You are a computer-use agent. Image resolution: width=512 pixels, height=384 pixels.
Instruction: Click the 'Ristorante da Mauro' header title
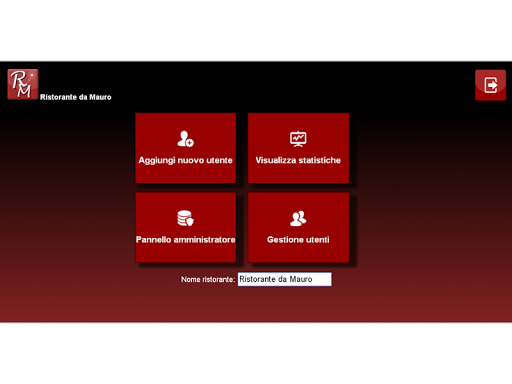(x=76, y=97)
